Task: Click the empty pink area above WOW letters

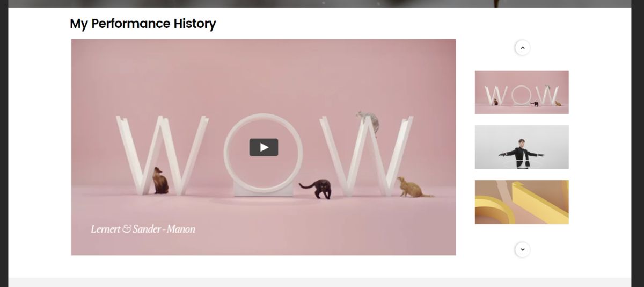Action: [x=264, y=75]
